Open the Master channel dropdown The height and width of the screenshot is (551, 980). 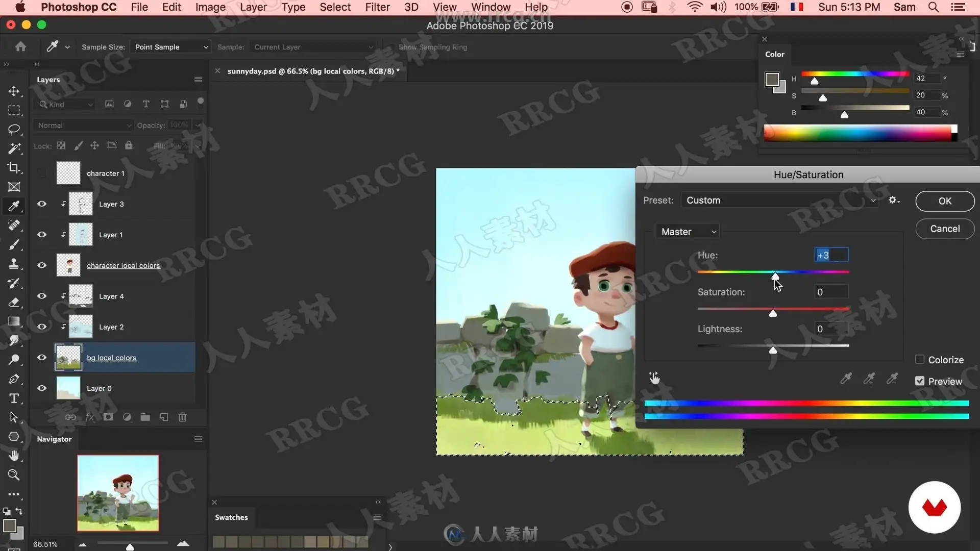pos(688,232)
